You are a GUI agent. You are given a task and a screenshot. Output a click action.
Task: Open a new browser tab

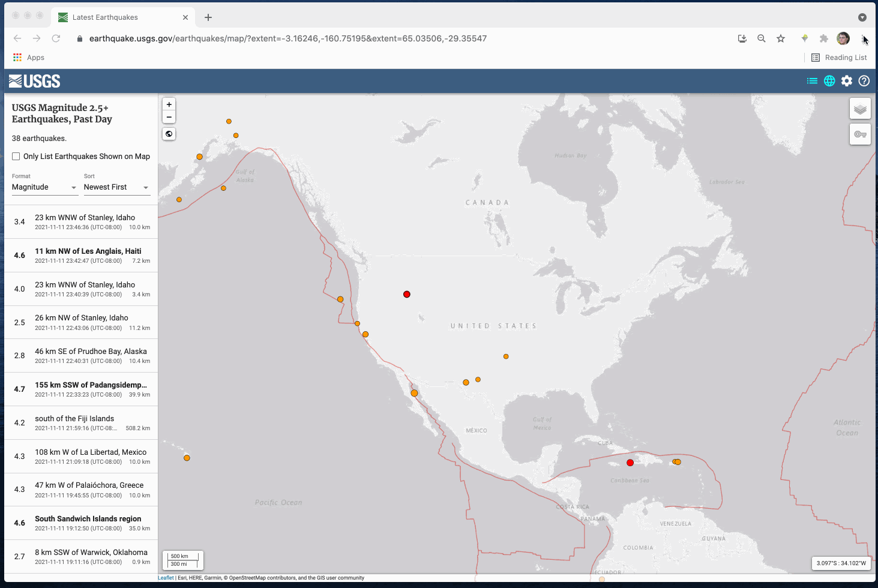point(208,17)
